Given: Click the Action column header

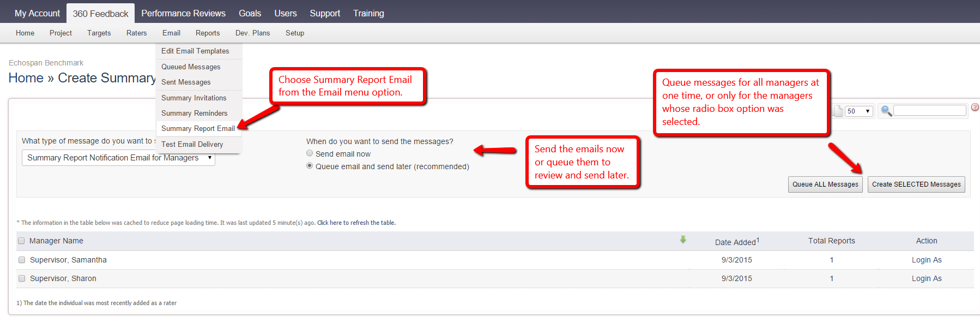Looking at the screenshot, I should click(927, 241).
